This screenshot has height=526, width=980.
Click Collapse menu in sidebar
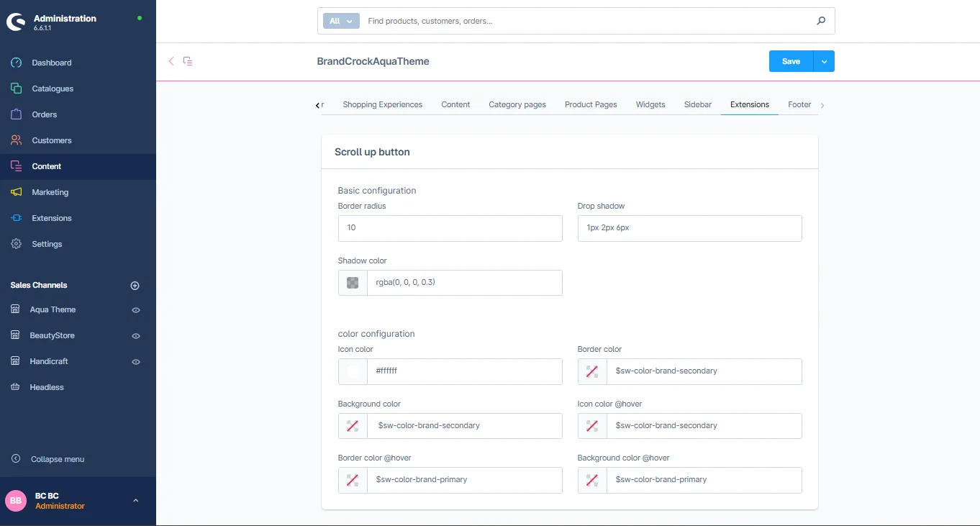[x=57, y=459]
